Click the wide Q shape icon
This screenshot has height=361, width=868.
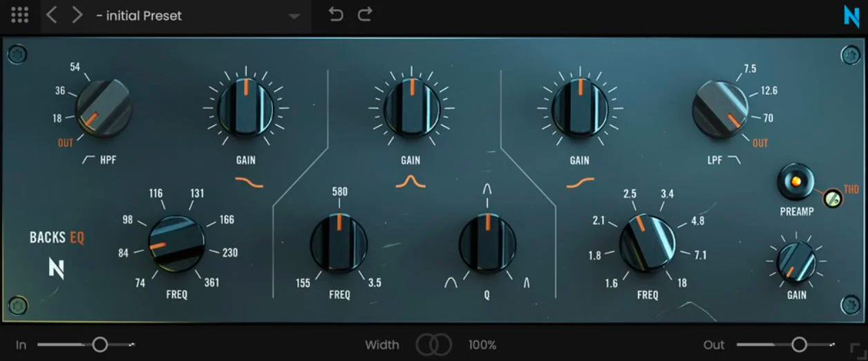(451, 282)
